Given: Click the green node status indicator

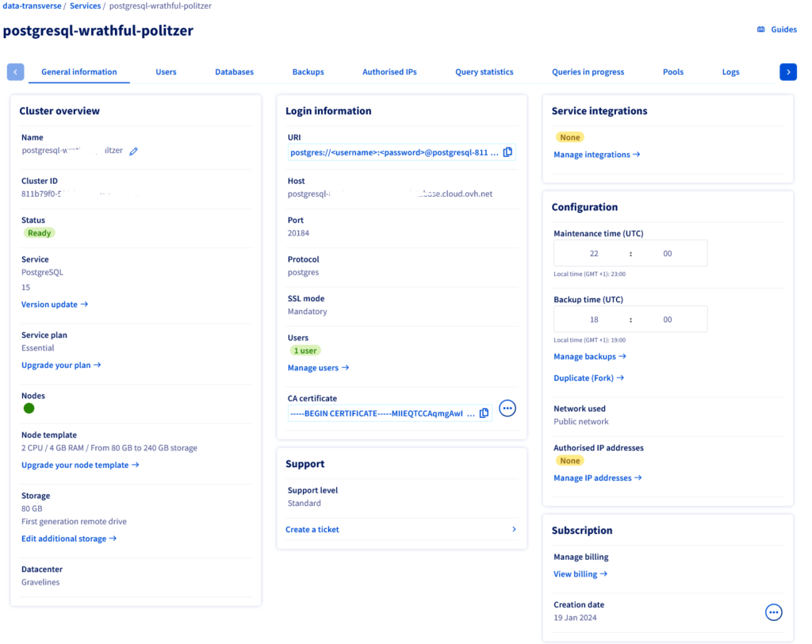Looking at the screenshot, I should coord(29,408).
